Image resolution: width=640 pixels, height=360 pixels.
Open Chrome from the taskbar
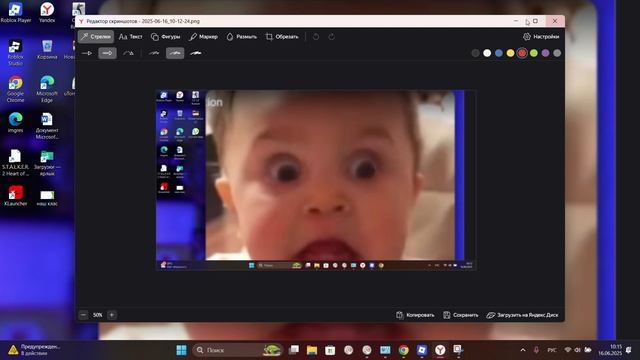pyautogui.click(x=403, y=350)
